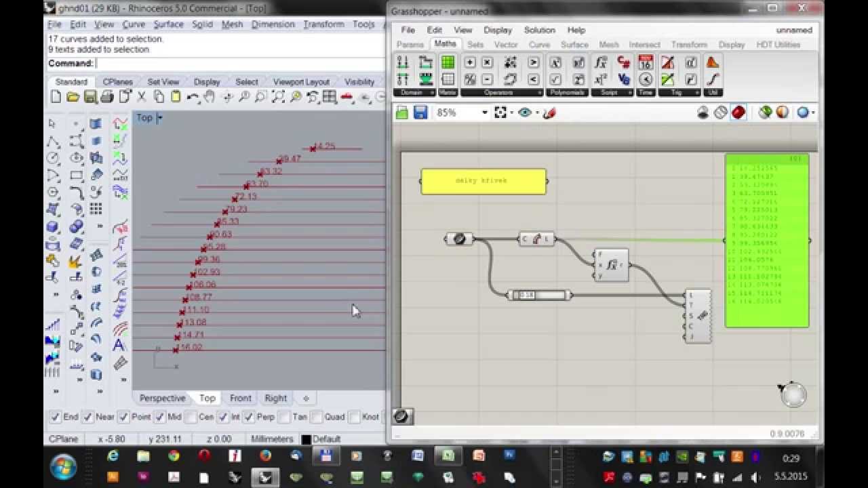Select the arrow pointer tool in Rhino sidebar
The width and height of the screenshot is (868, 488).
pyautogui.click(x=53, y=124)
